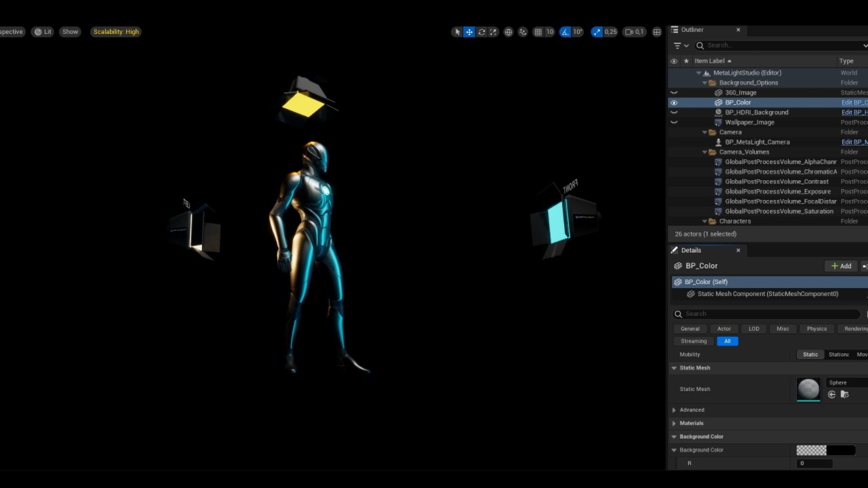The height and width of the screenshot is (488, 868).
Task: Click the Type column header
Action: (x=846, y=61)
